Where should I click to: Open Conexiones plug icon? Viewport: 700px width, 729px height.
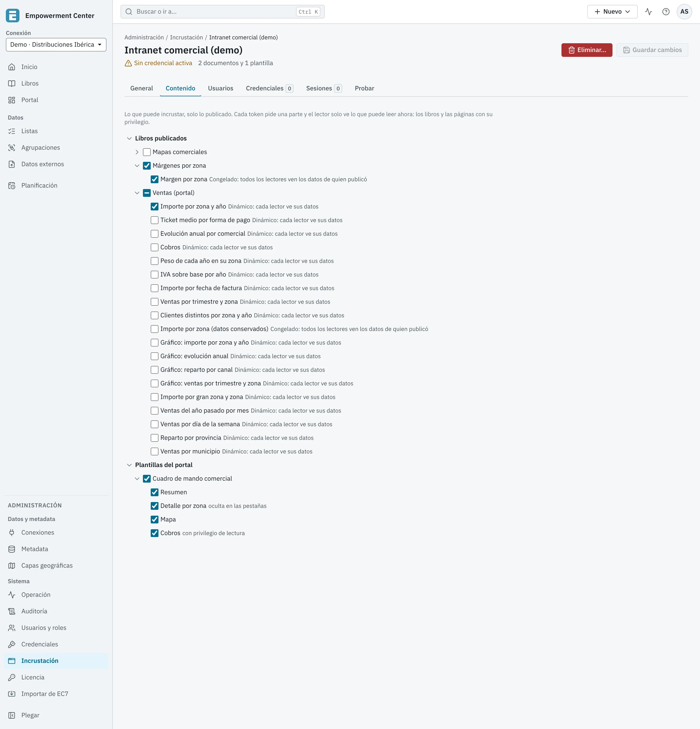(12, 533)
